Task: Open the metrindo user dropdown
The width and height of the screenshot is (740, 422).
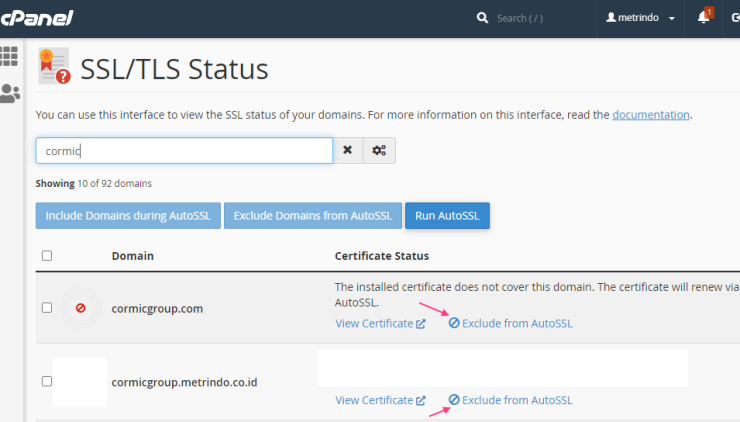Action: [x=640, y=18]
